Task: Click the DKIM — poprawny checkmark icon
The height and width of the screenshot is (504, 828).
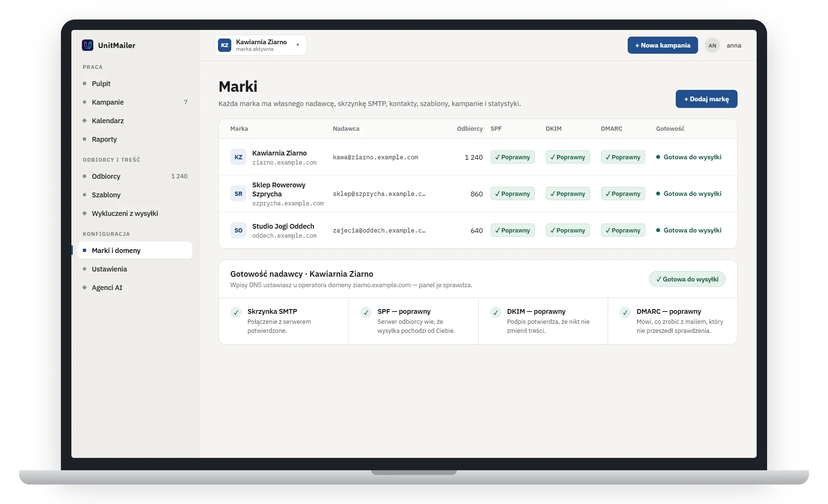Action: tap(495, 312)
